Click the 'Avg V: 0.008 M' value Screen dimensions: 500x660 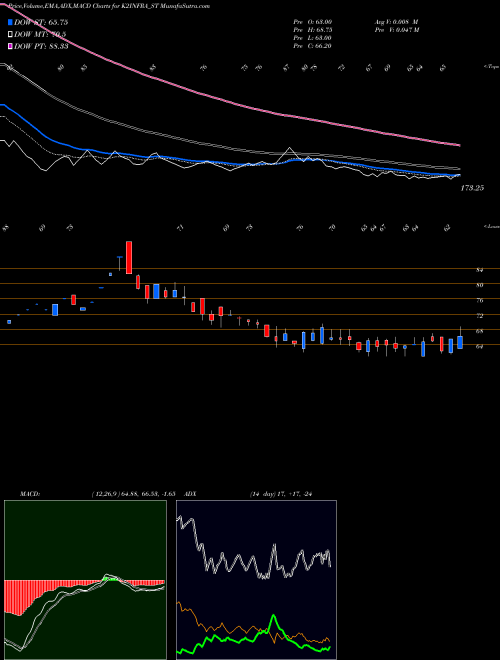point(396,21)
